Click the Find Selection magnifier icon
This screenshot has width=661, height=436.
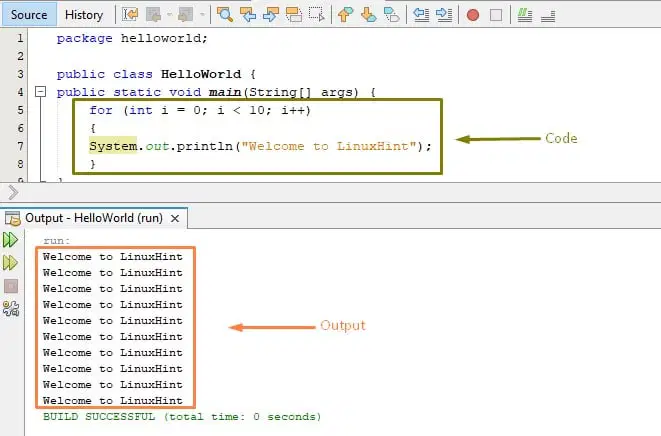click(x=225, y=15)
